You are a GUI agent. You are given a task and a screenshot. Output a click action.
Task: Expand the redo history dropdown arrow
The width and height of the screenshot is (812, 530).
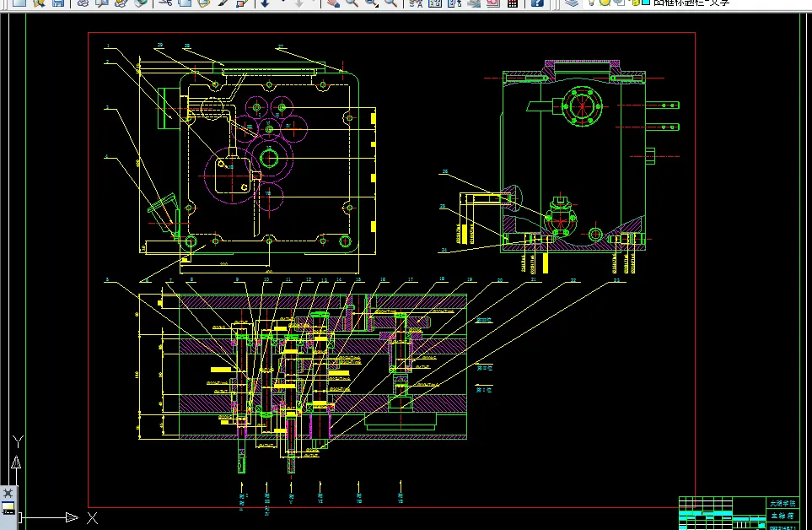(x=314, y=3)
